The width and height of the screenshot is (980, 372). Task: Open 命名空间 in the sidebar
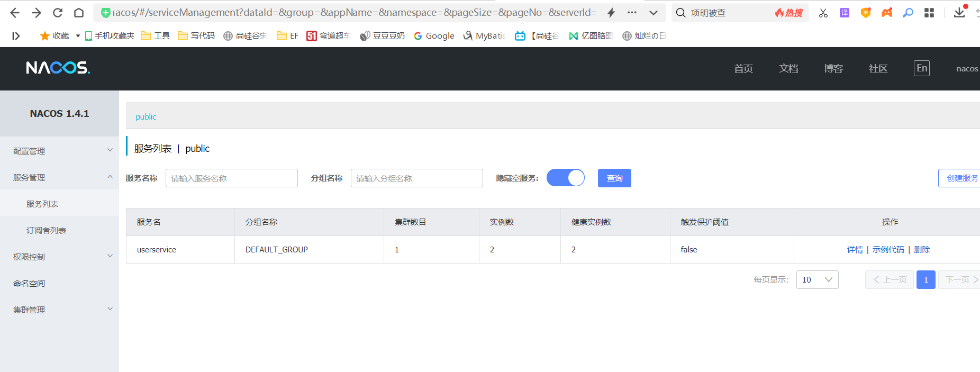[59, 283]
